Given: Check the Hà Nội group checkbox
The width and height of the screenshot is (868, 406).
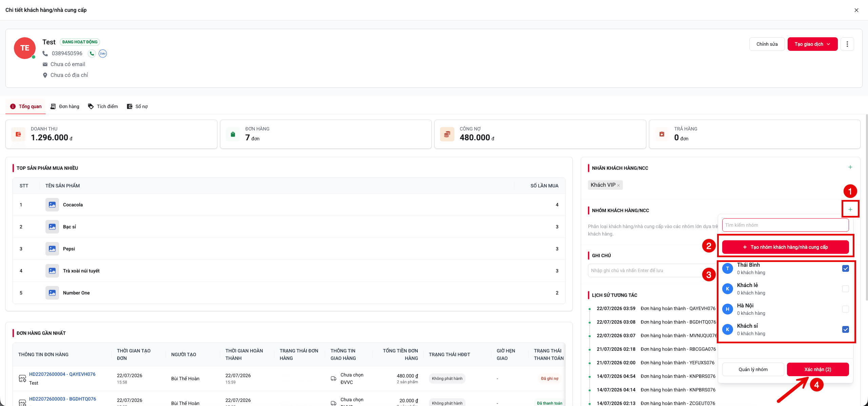Looking at the screenshot, I should coord(845,309).
